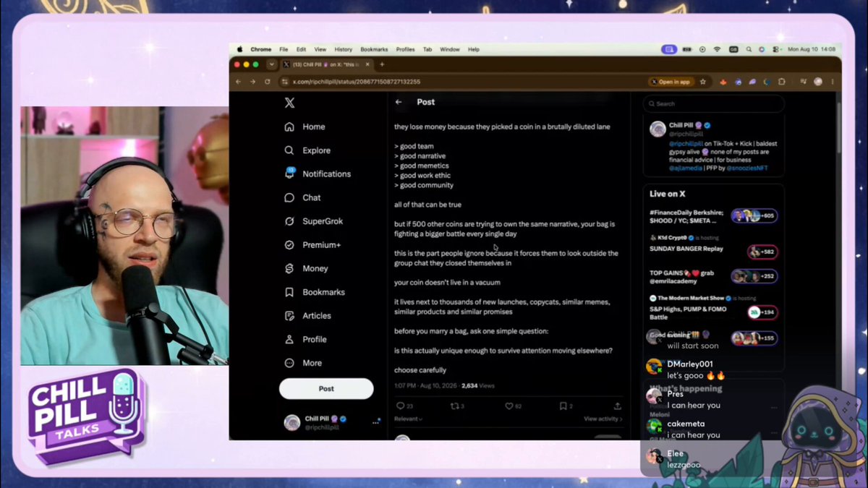This screenshot has height=488, width=868.
Task: Open the Chat bubble icon
Action: [x=289, y=197]
